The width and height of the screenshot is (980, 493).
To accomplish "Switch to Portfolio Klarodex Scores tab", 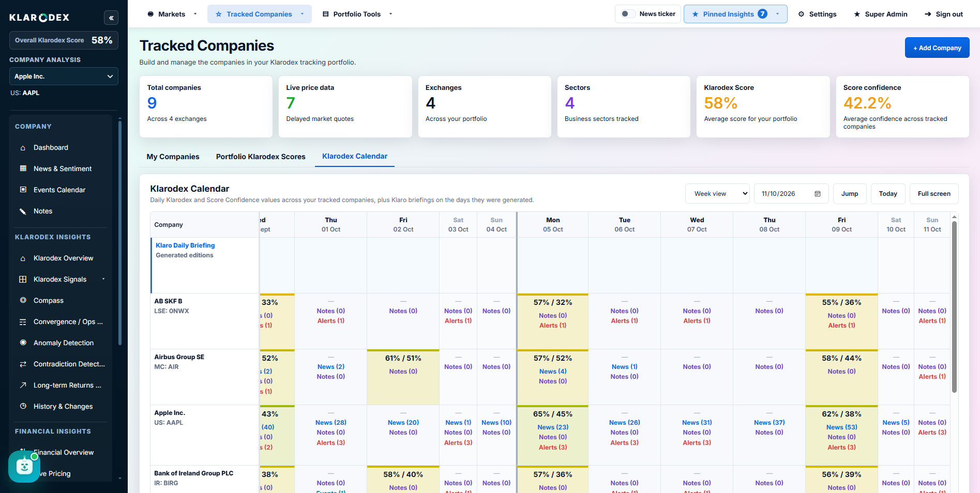I will [261, 157].
